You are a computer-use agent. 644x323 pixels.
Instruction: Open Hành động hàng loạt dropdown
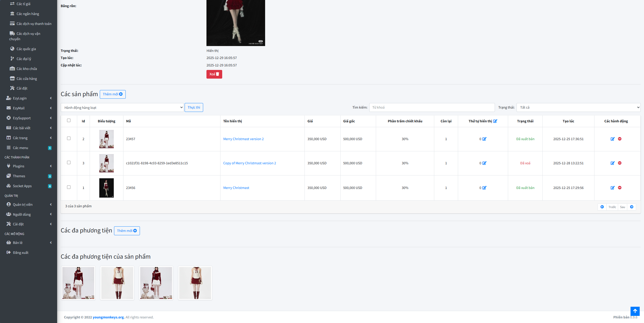(x=122, y=108)
